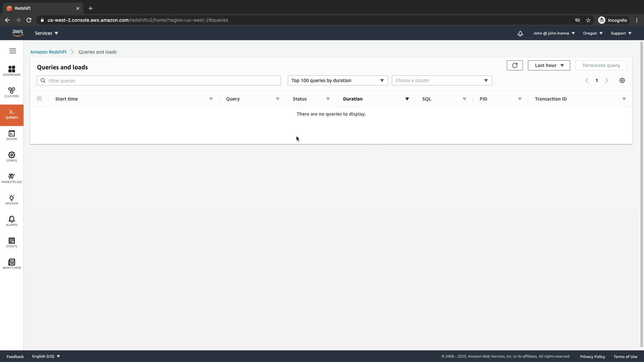Click the Amazon Redshift breadcrumb link

point(48,52)
